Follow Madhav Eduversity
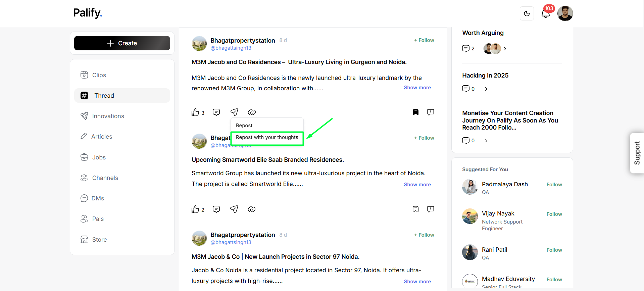644x291 pixels. tap(554, 280)
